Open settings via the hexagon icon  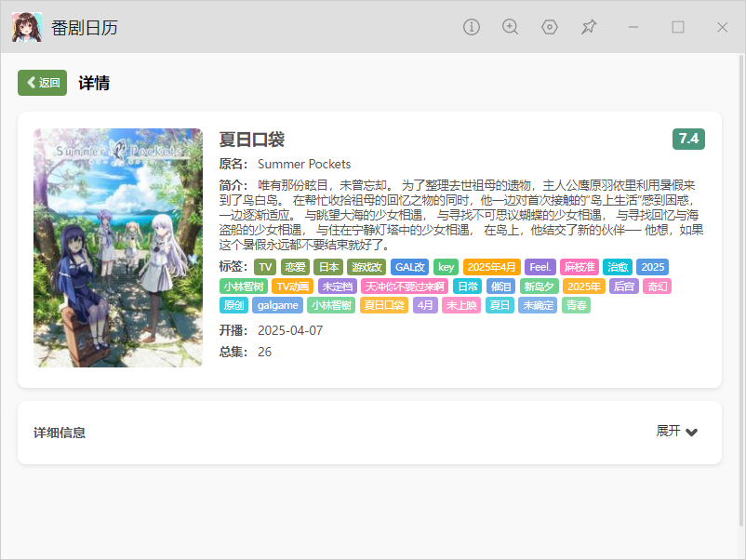point(550,27)
